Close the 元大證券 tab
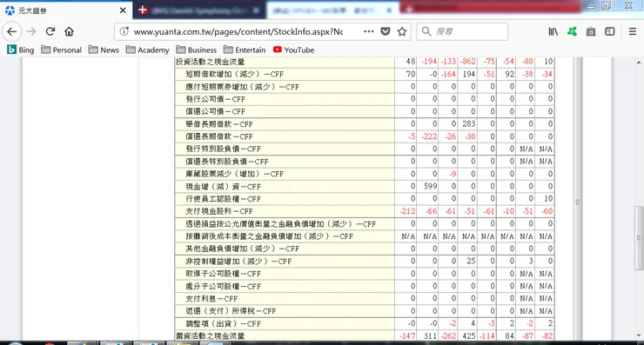Viewport: 644px width, 345px height. tap(123, 10)
